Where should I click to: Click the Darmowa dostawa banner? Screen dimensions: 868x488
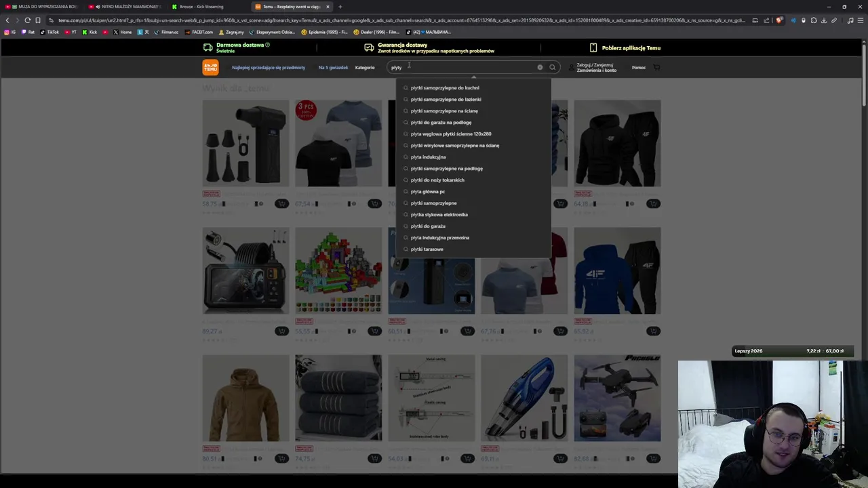pyautogui.click(x=236, y=47)
